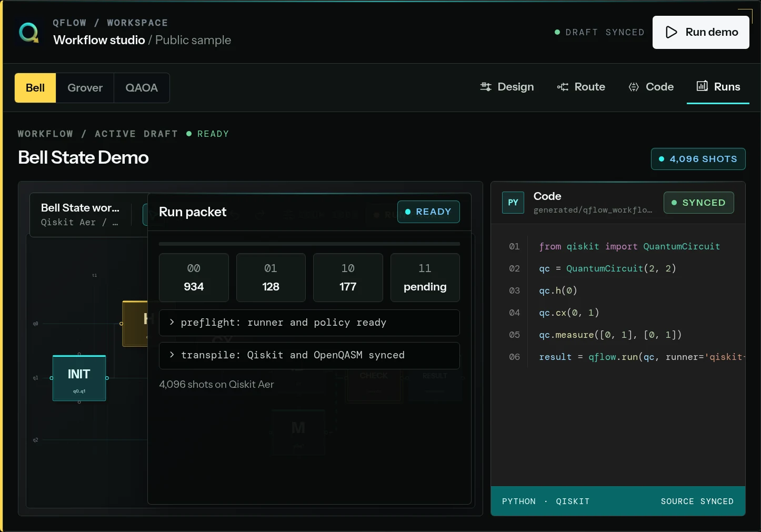Image resolution: width=761 pixels, height=532 pixels.
Task: Click the q0 qubit label on canvas
Action: 35,324
